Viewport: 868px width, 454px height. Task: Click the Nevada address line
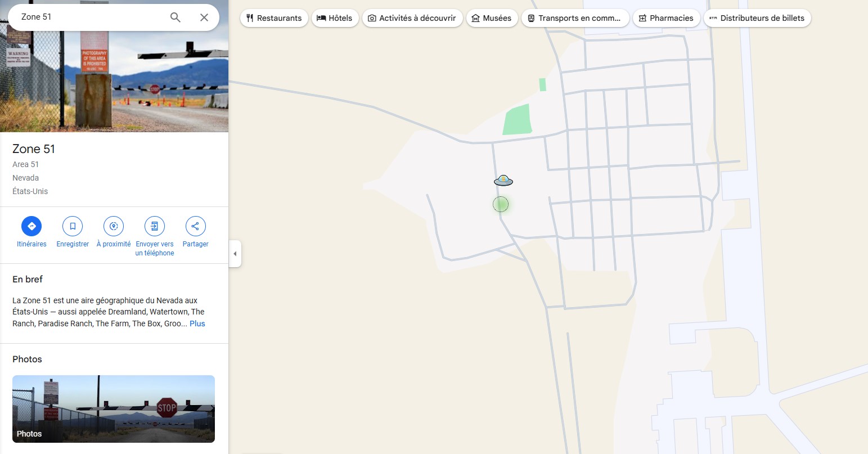tap(26, 178)
